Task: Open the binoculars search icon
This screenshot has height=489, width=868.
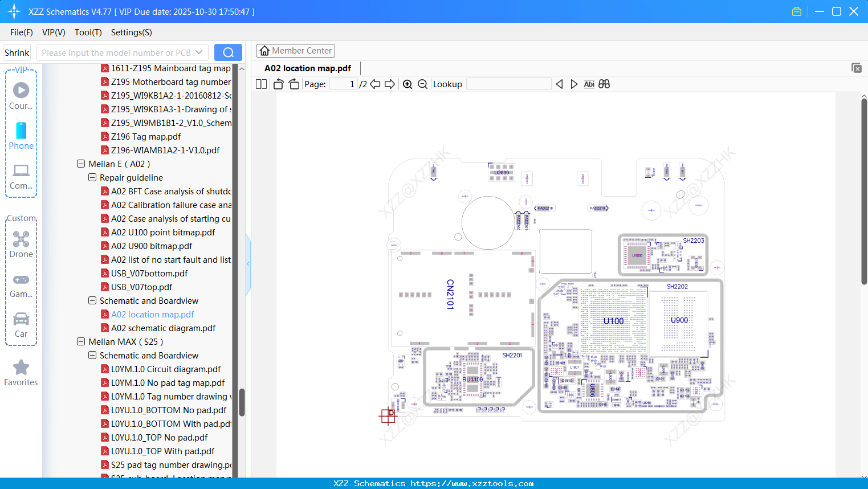Action: click(604, 84)
